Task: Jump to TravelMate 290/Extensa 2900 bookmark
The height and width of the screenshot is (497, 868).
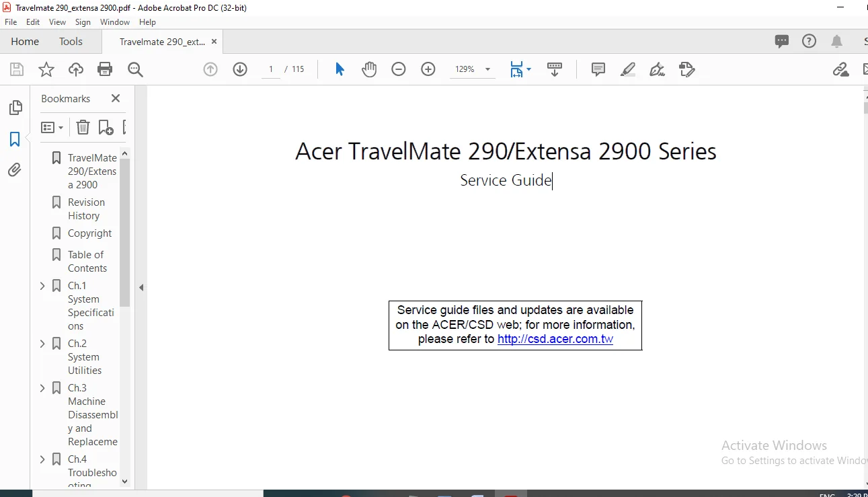Action: tap(92, 171)
